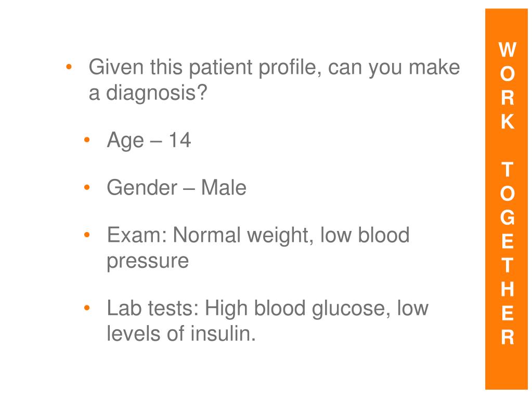The height and width of the screenshot is (399, 532).
Task: Click the first T in TOGETHER
Action: [x=507, y=170]
